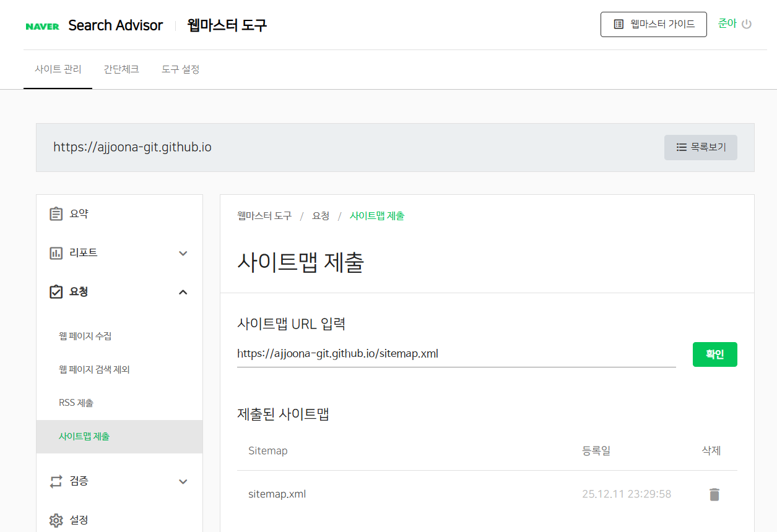Expand the 리포트 menu chevron
The image size is (777, 532).
coord(183,253)
